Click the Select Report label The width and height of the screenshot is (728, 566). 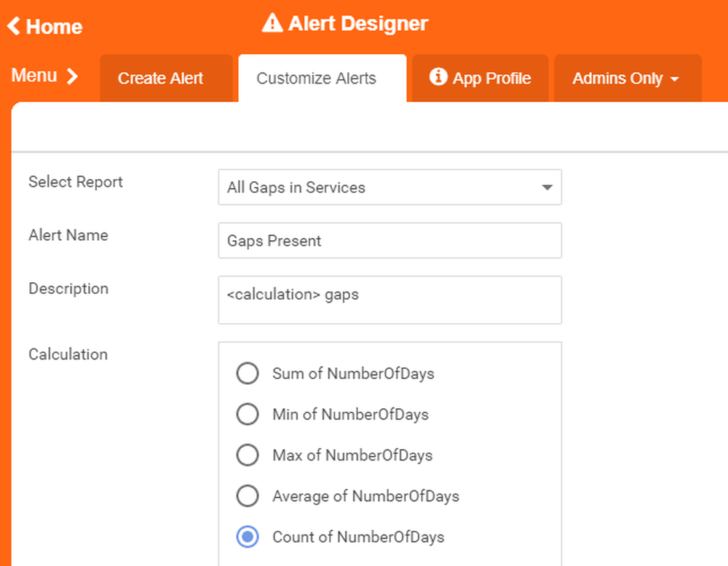(x=76, y=182)
